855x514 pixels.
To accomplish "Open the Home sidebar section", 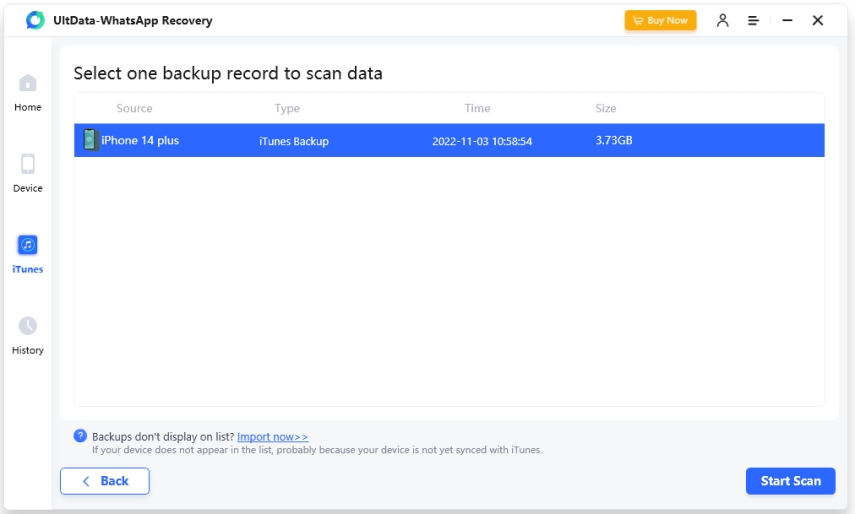I will (28, 93).
